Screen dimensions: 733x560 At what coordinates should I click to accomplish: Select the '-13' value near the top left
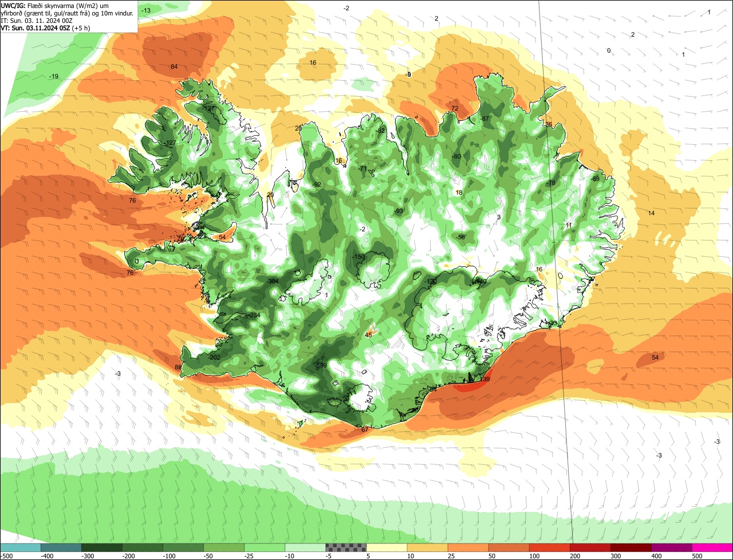(146, 11)
